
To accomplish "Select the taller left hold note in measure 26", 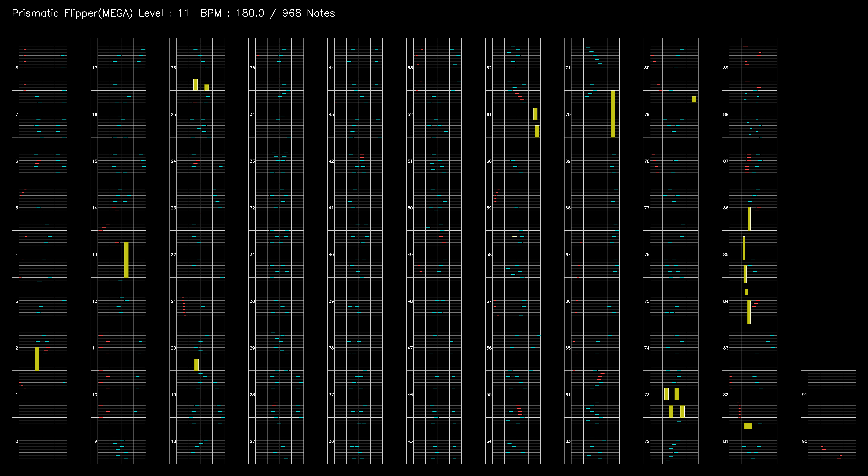I will [x=195, y=85].
